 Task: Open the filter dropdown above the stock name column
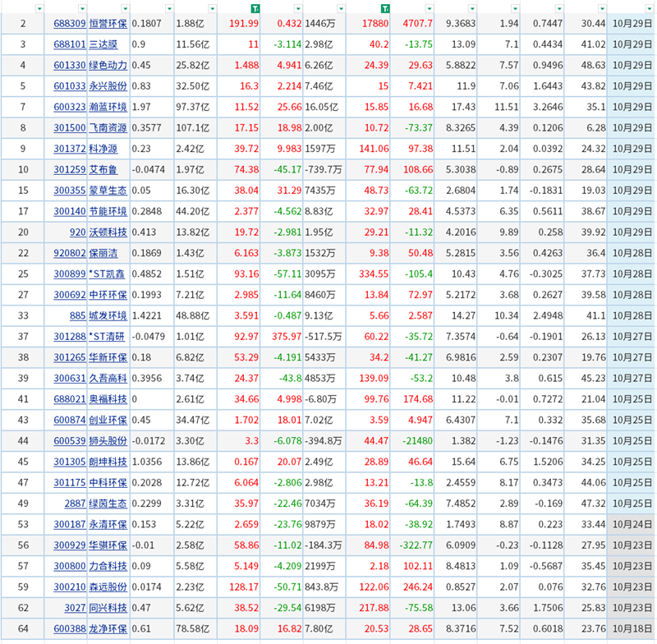point(124,8)
